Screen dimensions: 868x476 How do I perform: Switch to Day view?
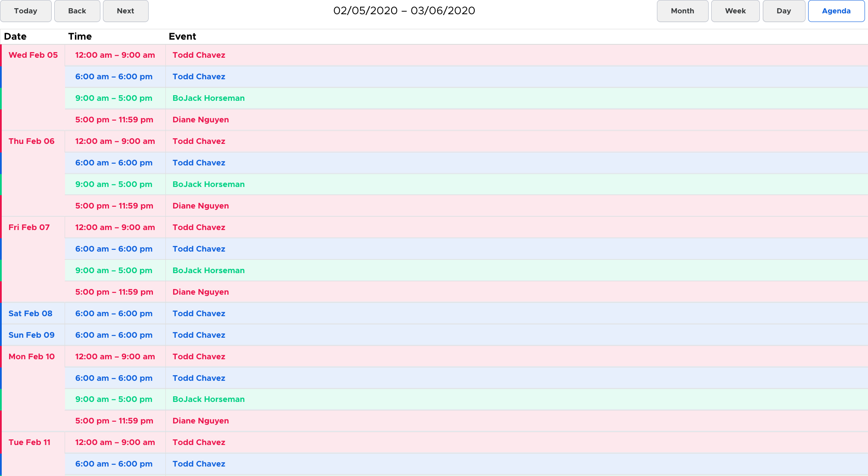tap(784, 11)
